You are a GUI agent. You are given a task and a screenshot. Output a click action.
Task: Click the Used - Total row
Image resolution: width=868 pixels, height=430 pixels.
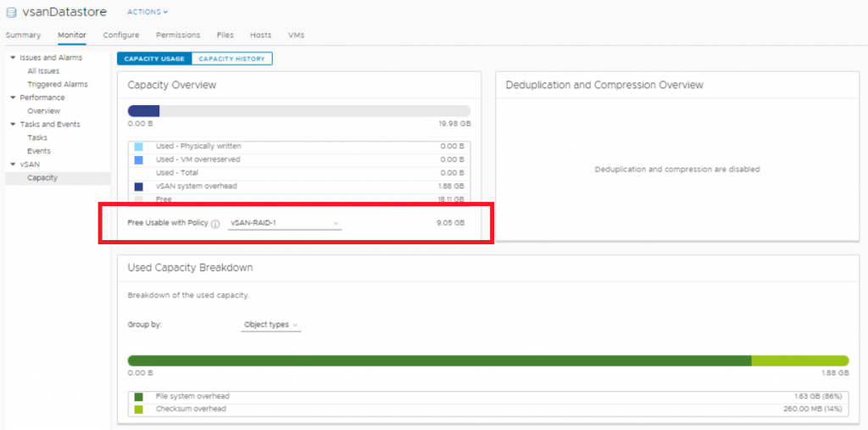click(299, 173)
